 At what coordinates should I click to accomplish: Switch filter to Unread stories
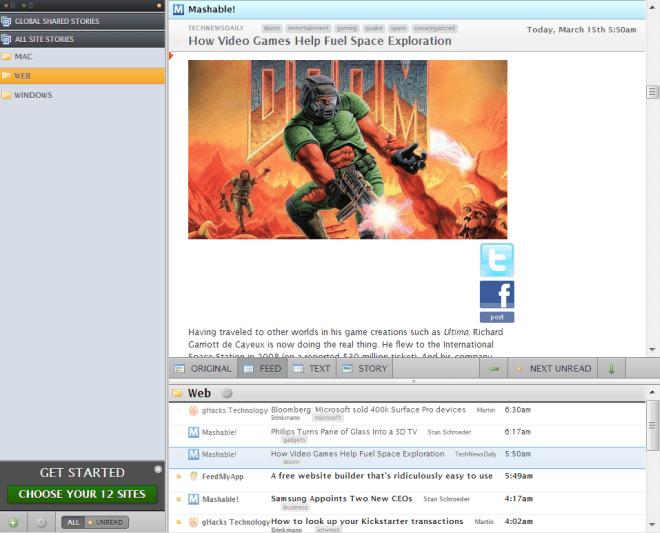click(106, 522)
